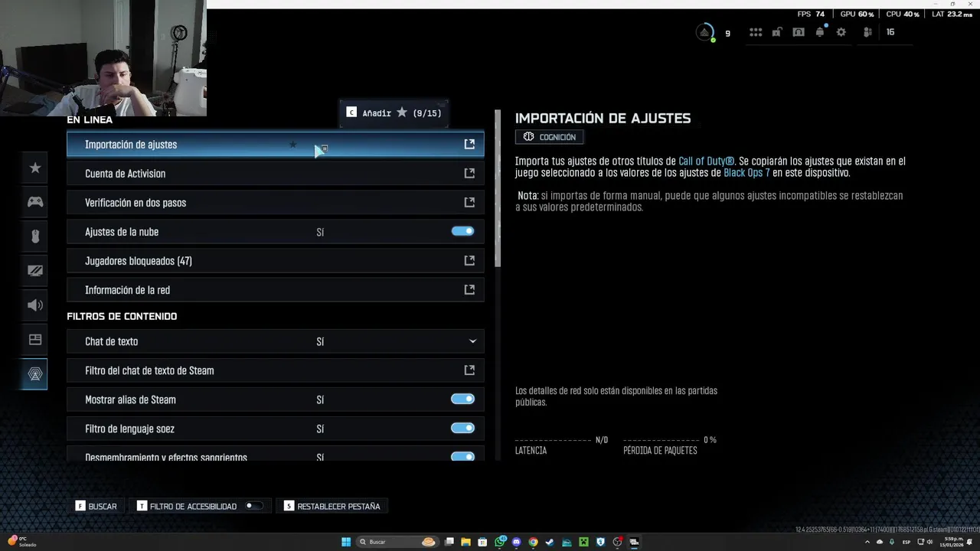Toggle Filtro de lenguaje soez switch
The width and height of the screenshot is (980, 551).
tap(462, 428)
